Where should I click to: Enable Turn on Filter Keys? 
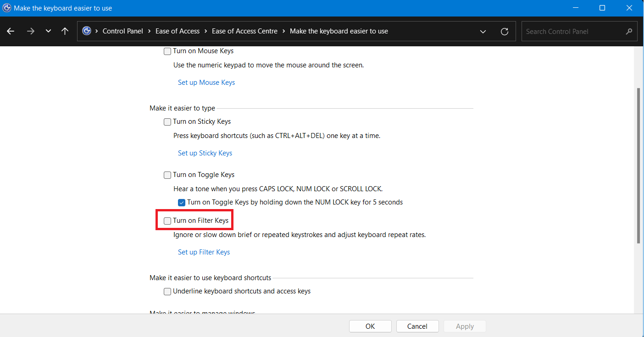pyautogui.click(x=167, y=221)
